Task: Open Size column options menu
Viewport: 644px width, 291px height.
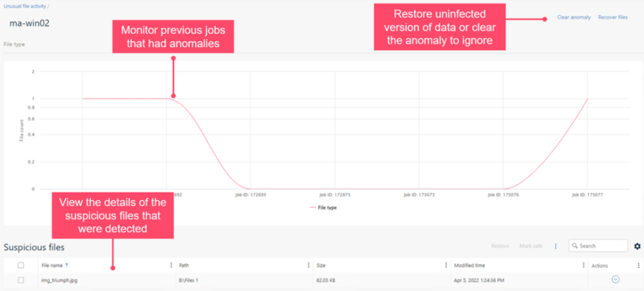Action: 446,265
